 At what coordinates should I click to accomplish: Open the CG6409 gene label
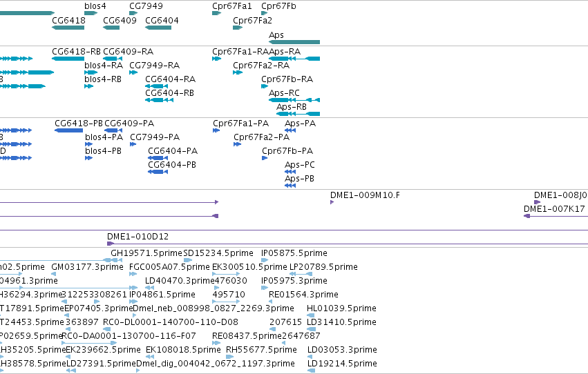click(x=120, y=21)
